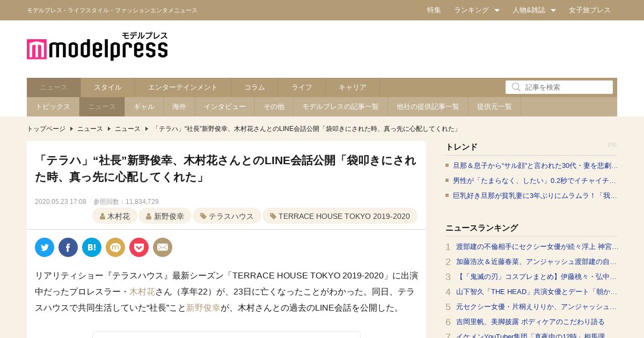Screen dimensions: 644x338
Task: Open モデルプレスの記事一覧 sub-tab
Action: point(341,107)
